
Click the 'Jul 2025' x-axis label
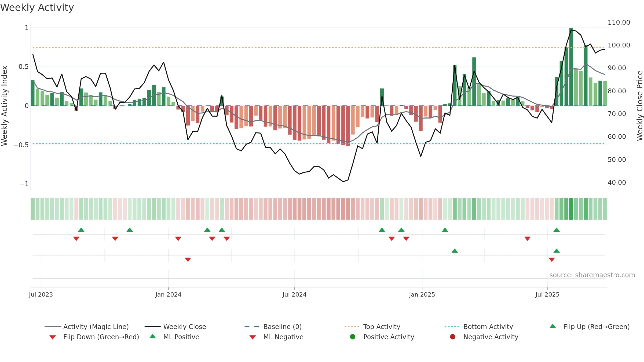[x=547, y=294]
